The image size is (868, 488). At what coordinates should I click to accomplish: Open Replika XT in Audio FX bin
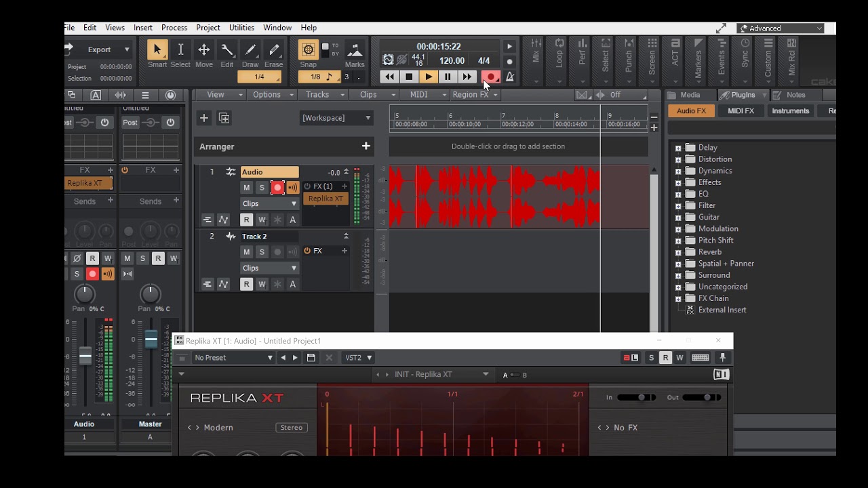click(x=325, y=199)
